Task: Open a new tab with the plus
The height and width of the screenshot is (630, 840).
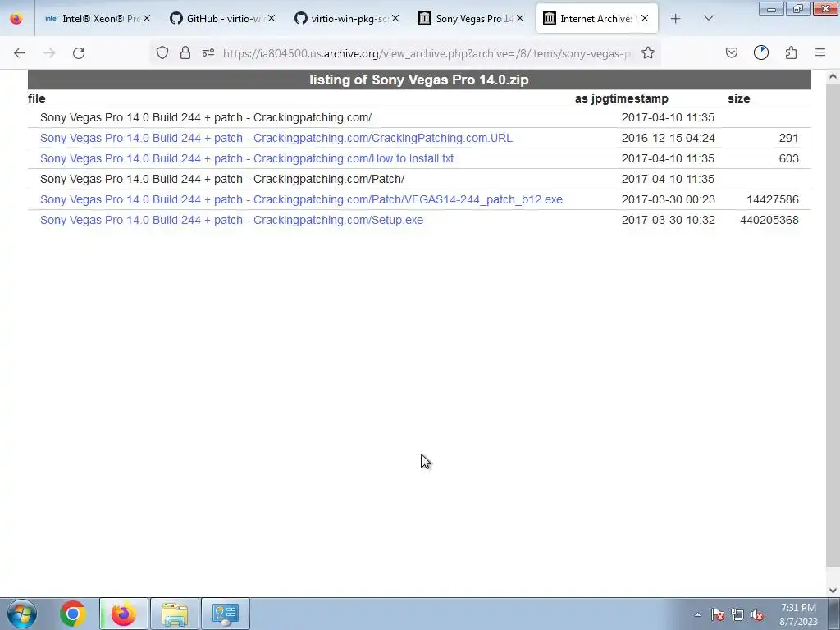Action: tap(676, 19)
